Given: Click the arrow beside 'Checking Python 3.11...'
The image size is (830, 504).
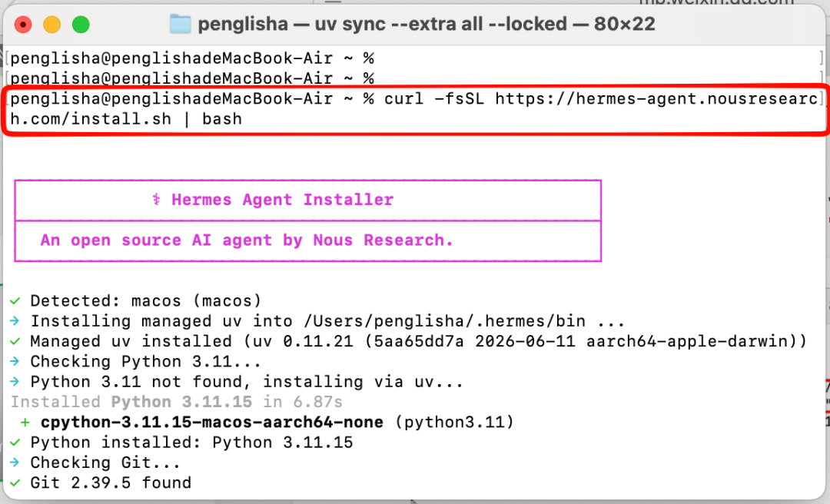Looking at the screenshot, I should pos(15,362).
